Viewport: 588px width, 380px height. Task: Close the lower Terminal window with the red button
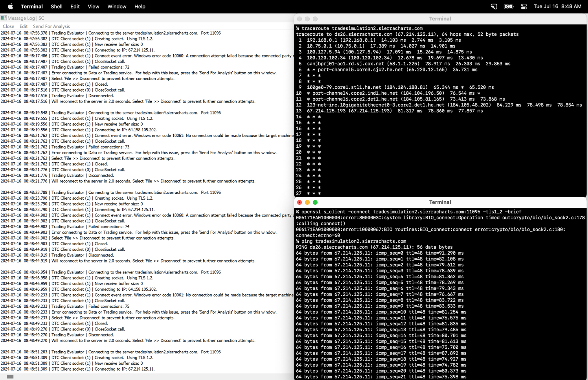click(300, 202)
